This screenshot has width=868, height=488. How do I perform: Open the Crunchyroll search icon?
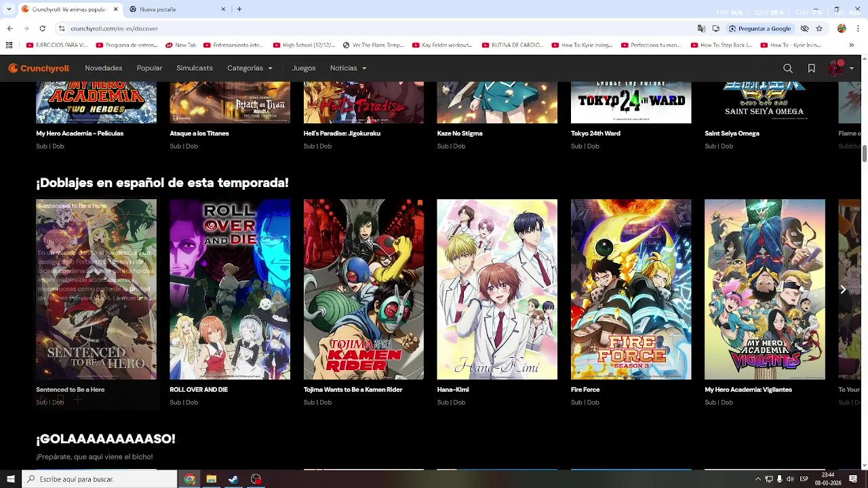[x=787, y=68]
